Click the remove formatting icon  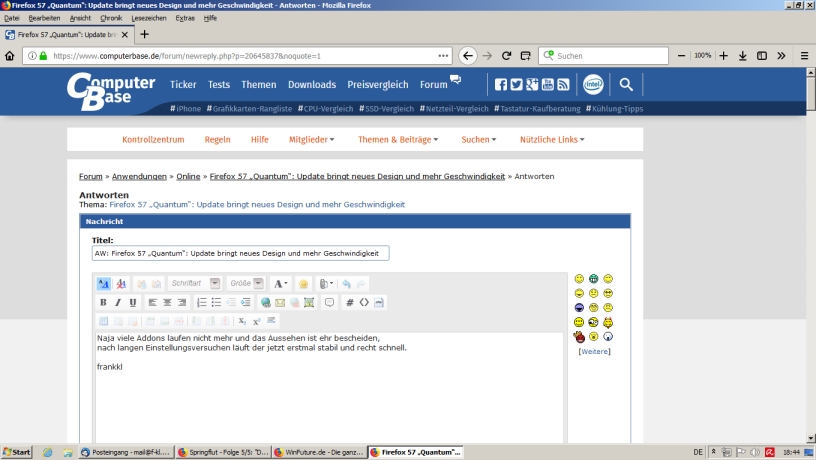coord(121,284)
